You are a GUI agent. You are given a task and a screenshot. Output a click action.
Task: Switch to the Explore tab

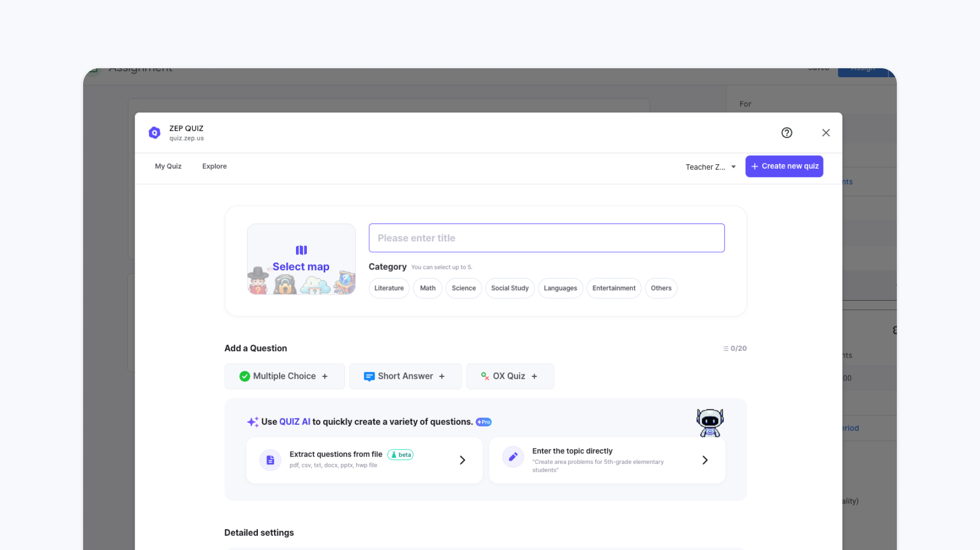coord(214,166)
